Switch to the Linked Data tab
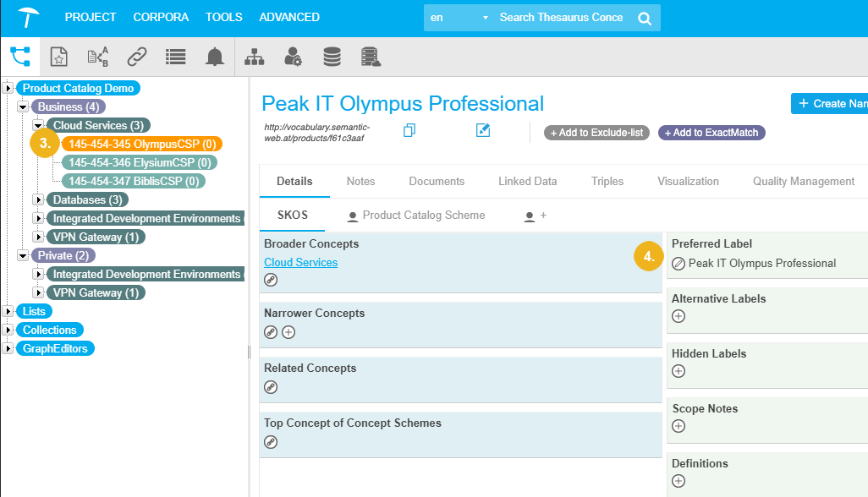Screen dimensions: 868x497 point(527,181)
